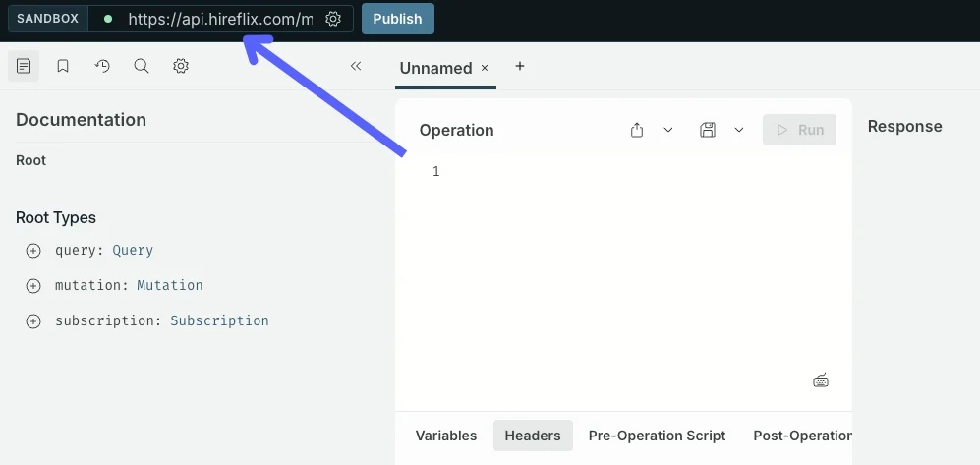The height and width of the screenshot is (465, 980).
Task: Click the green connection status dot
Action: pos(107,19)
